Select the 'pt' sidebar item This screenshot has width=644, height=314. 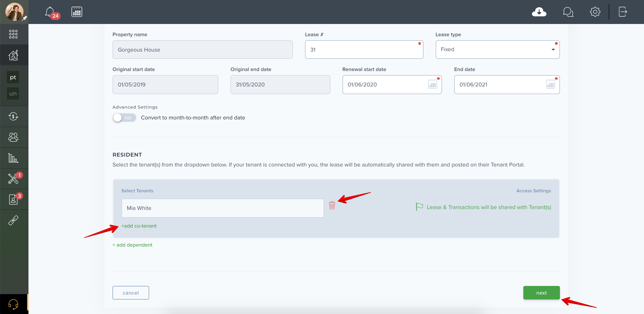point(13,77)
